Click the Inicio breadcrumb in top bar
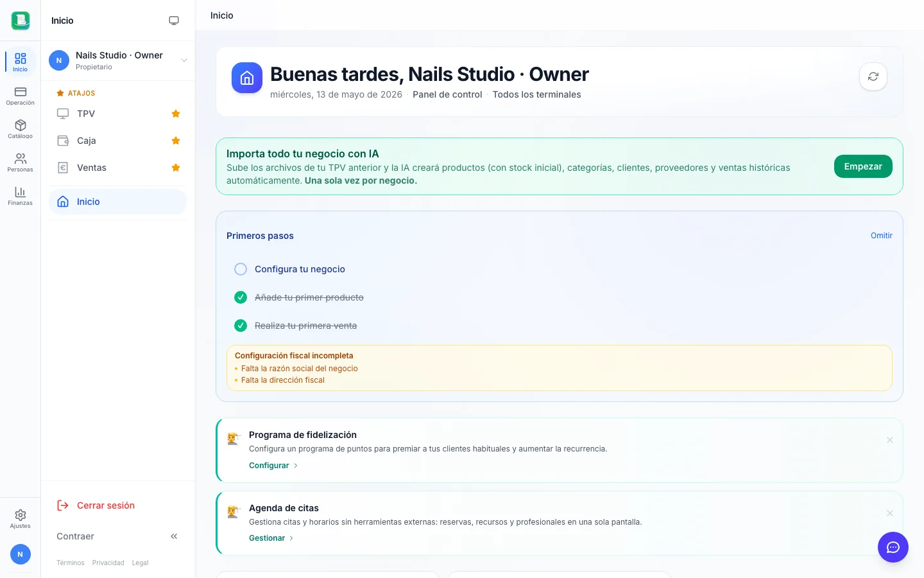 pos(222,15)
